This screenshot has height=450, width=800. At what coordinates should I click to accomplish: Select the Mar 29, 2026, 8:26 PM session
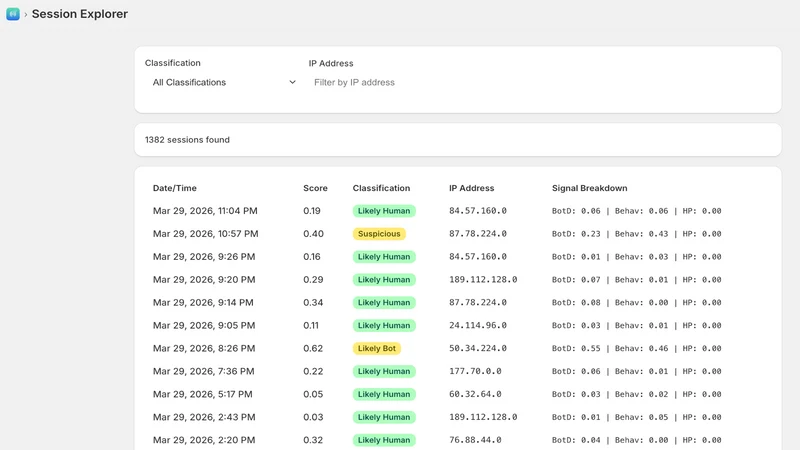(x=458, y=348)
